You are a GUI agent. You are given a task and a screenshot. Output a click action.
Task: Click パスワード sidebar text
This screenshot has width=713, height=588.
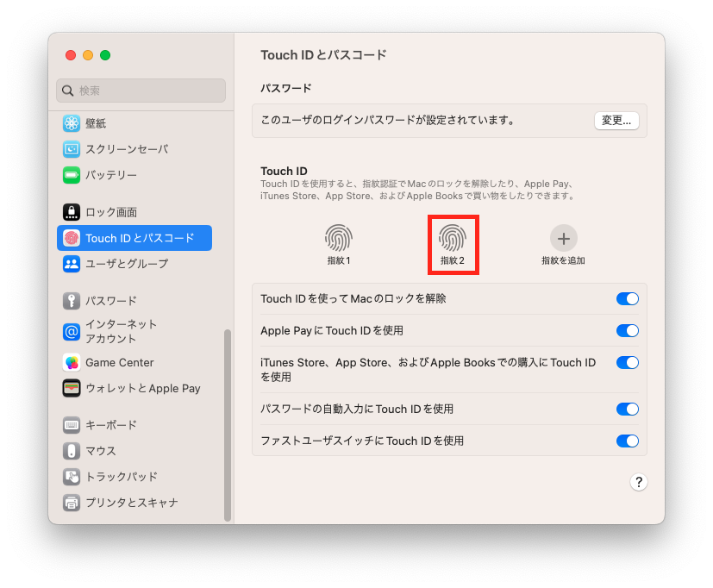coord(111,301)
